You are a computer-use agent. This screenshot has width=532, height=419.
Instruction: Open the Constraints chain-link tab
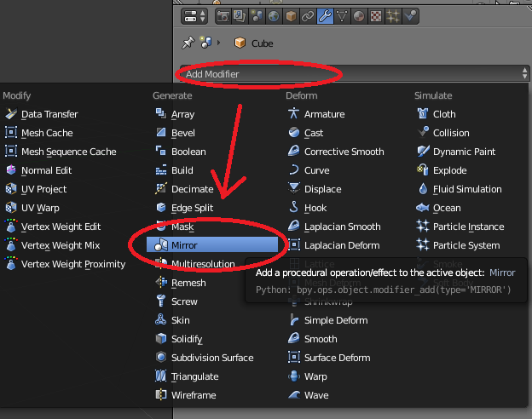coord(308,16)
